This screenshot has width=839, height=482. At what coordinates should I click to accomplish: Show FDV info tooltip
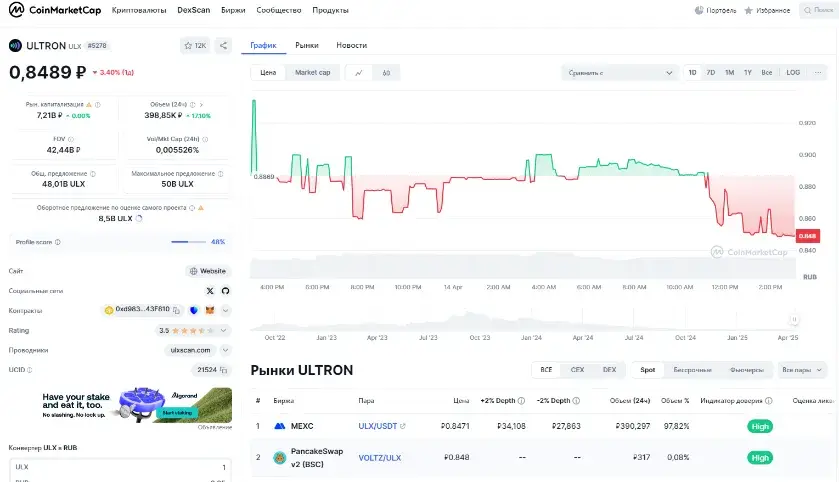coord(71,139)
